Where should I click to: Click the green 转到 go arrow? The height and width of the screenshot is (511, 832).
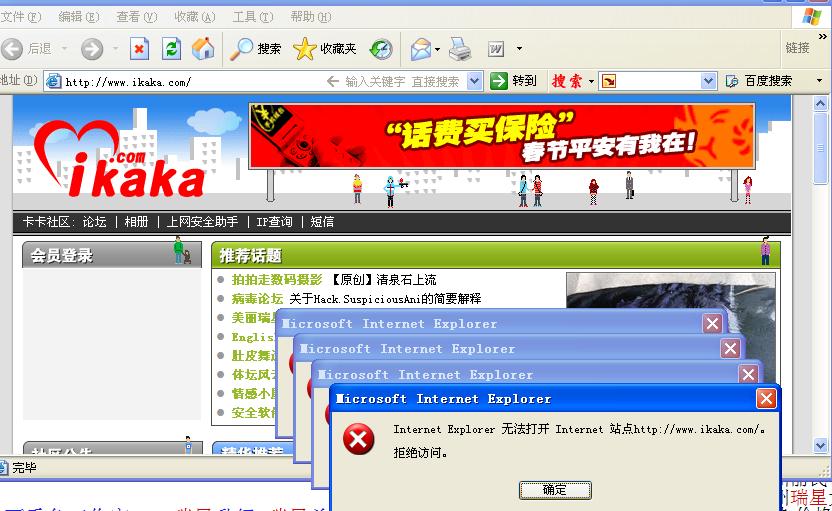(499, 81)
